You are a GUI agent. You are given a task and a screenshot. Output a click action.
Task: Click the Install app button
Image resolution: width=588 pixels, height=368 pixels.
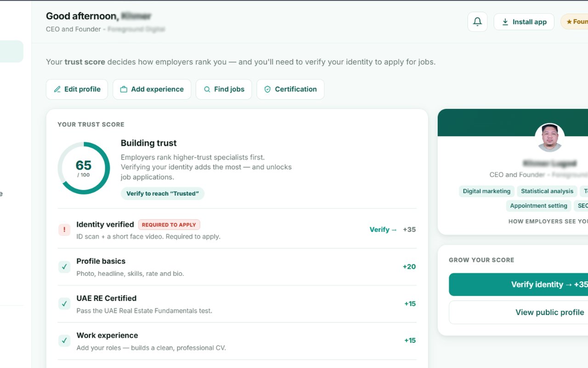coord(524,22)
